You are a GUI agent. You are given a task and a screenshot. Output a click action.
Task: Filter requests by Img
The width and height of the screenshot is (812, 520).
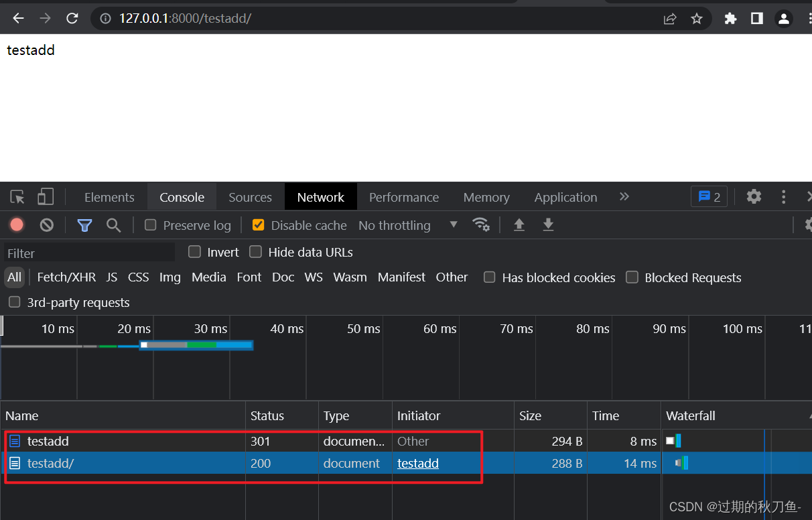pyautogui.click(x=170, y=277)
